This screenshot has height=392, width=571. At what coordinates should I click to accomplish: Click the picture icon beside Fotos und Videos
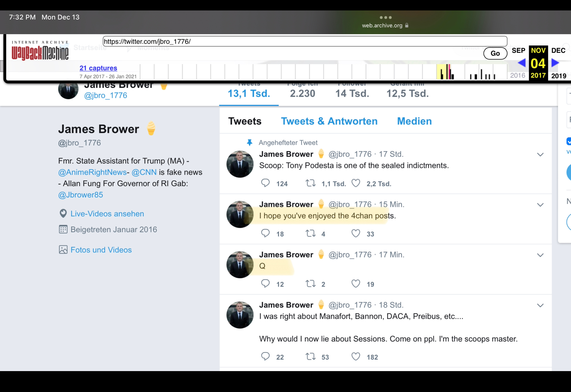[x=63, y=250]
